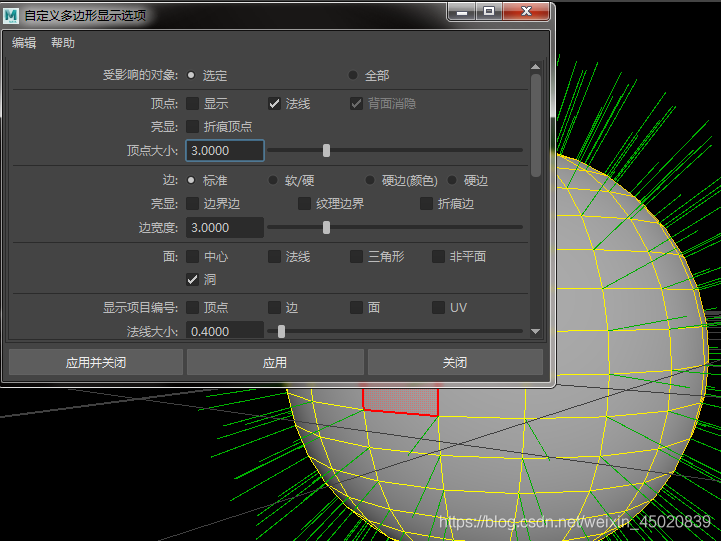Select the 硬边 radio button

[x=452, y=180]
